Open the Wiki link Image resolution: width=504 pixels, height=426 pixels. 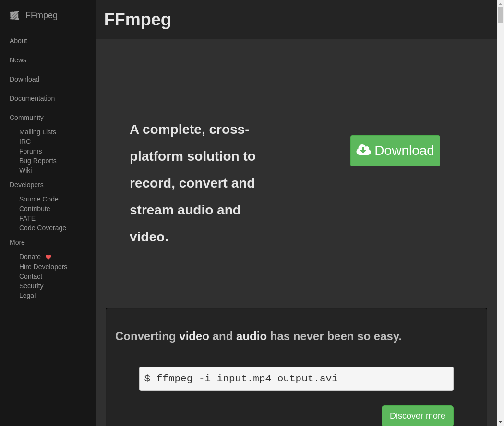pos(25,170)
